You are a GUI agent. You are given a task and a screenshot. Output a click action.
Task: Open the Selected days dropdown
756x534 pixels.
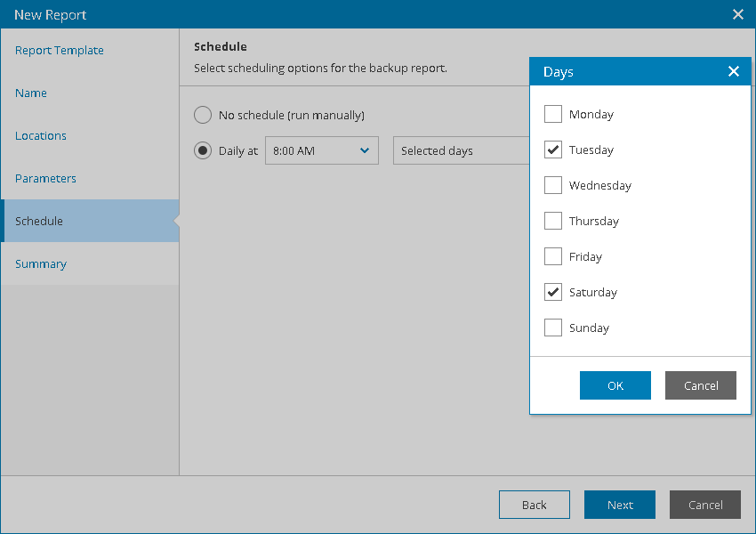461,150
